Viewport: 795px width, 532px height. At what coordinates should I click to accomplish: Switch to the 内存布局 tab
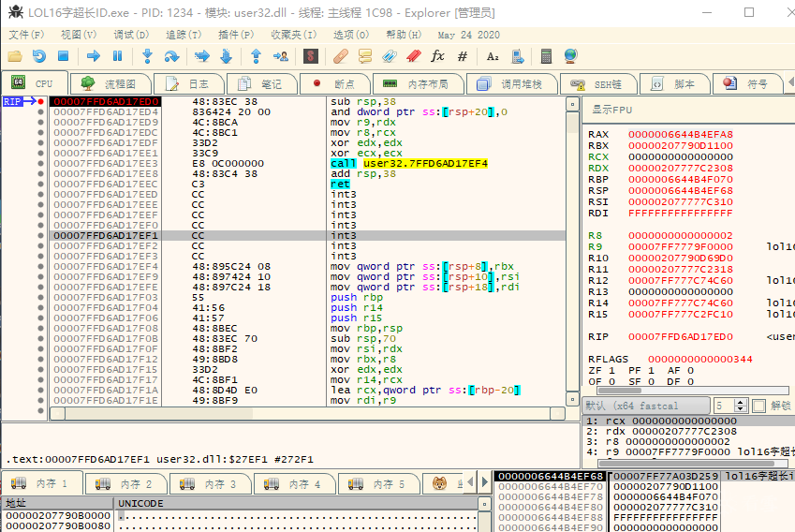tap(421, 83)
